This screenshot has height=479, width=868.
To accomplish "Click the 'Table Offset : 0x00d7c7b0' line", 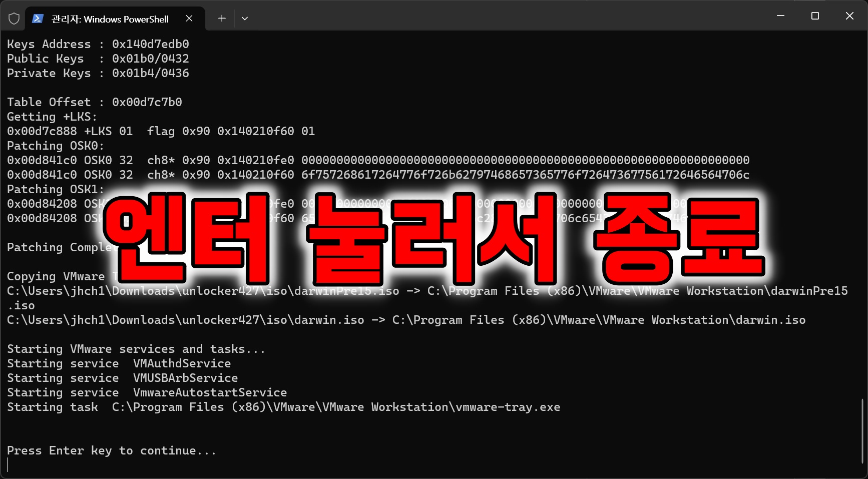I will (95, 102).
